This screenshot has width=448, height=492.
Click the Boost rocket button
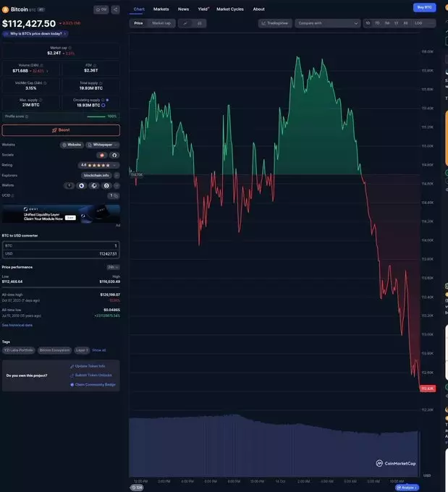tap(61, 130)
